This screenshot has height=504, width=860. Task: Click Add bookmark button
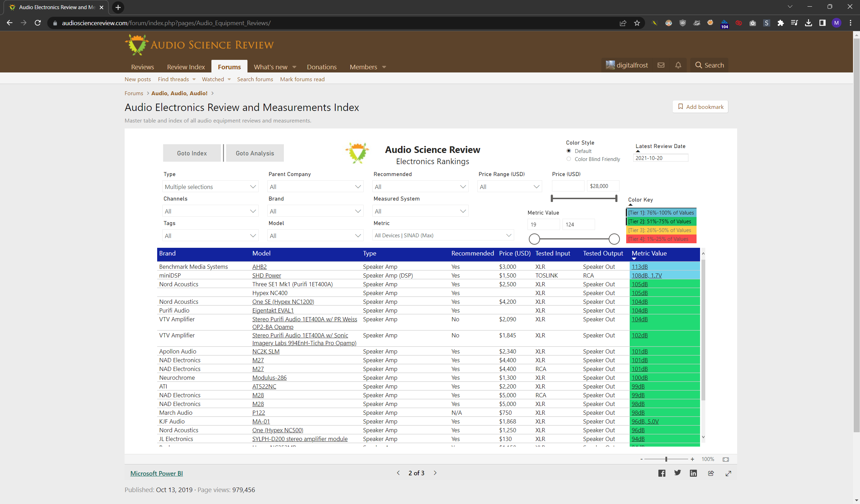point(700,107)
